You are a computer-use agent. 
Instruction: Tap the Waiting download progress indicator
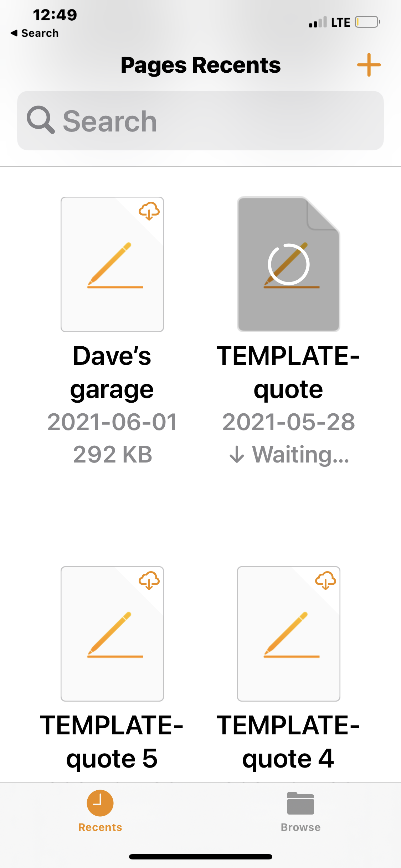288,454
